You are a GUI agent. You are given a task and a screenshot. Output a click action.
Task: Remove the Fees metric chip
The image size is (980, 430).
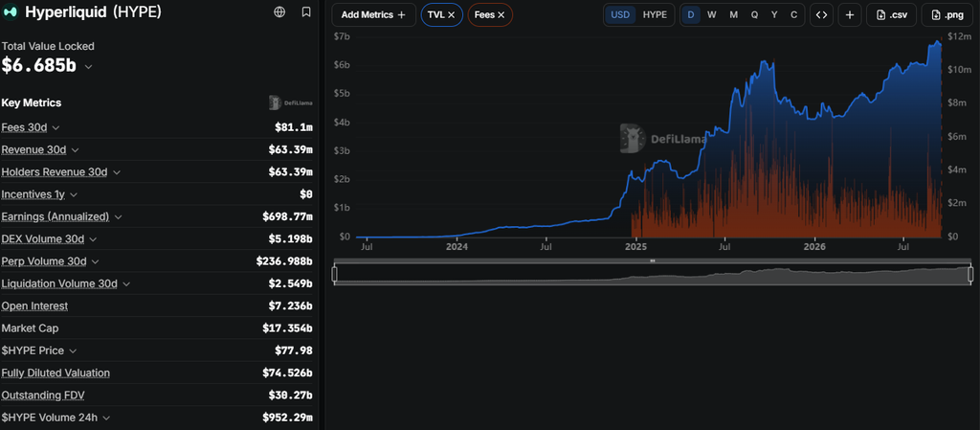(501, 15)
